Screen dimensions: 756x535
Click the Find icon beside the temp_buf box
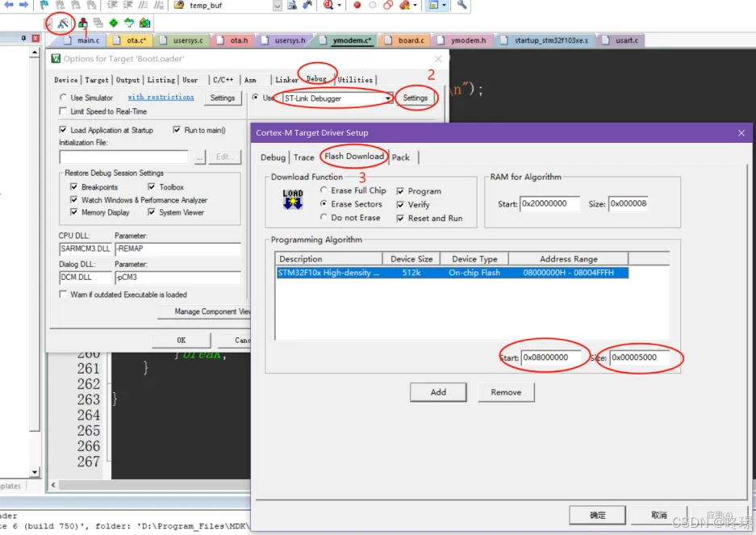tap(292, 5)
